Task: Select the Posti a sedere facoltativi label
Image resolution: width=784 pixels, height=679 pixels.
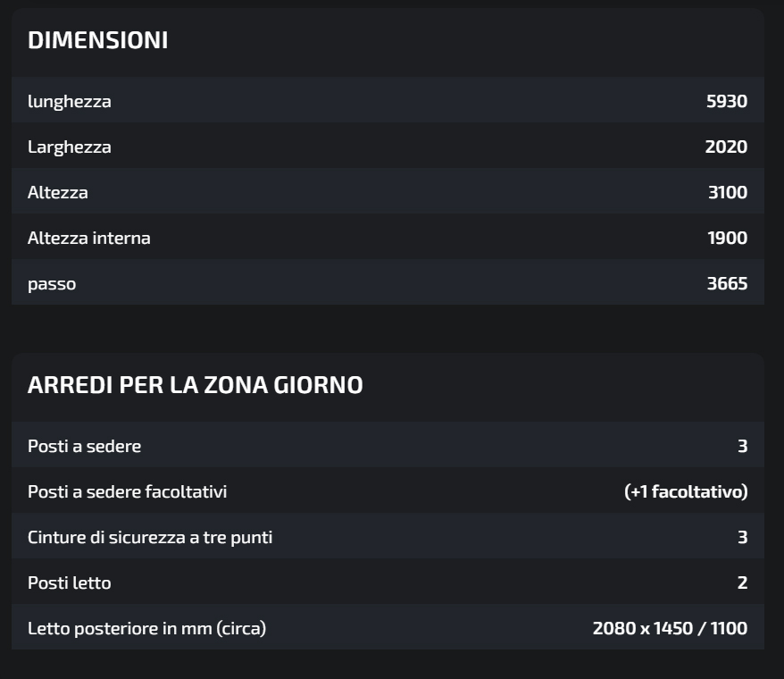Action: pyautogui.click(x=128, y=491)
